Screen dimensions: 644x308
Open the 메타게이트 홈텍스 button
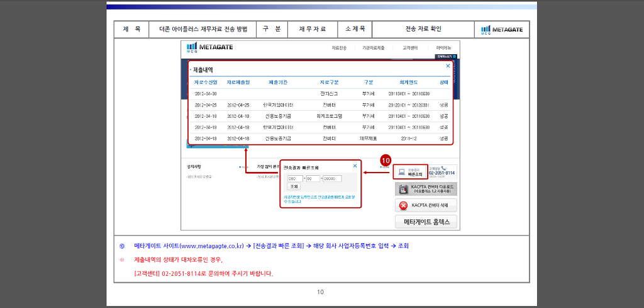[426, 222]
